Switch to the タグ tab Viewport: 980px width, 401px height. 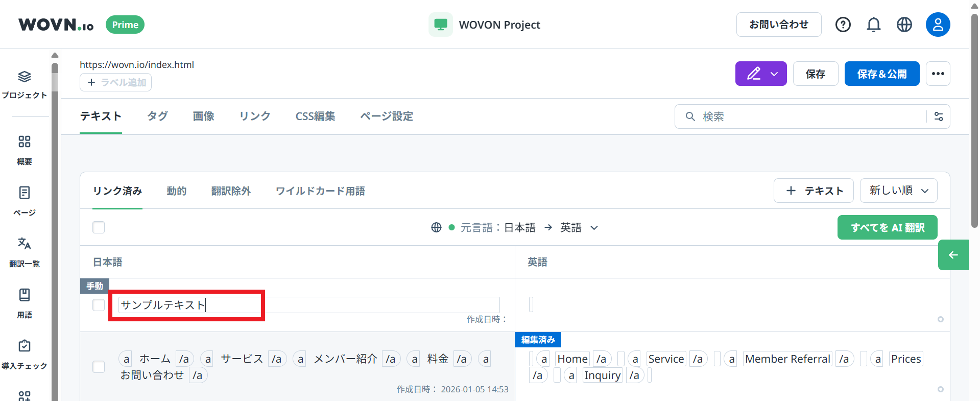pyautogui.click(x=157, y=116)
